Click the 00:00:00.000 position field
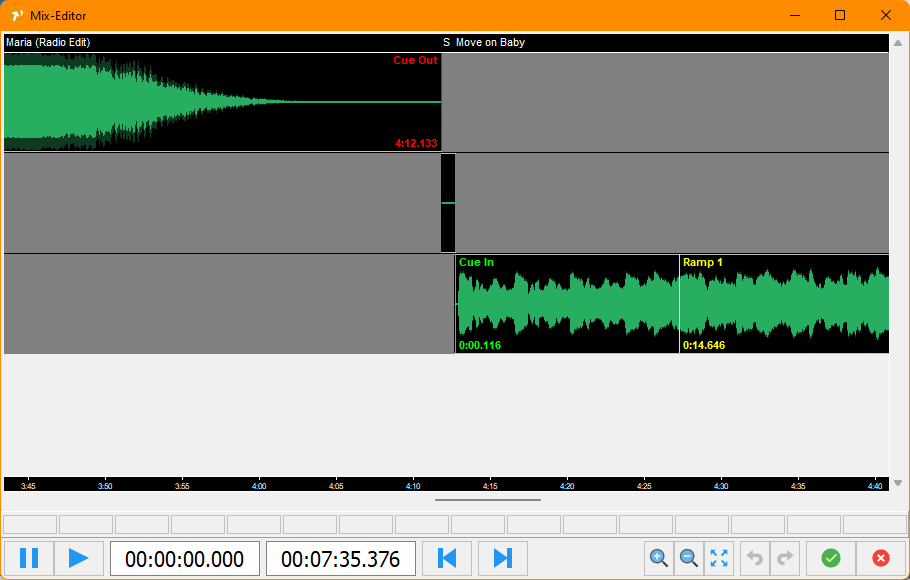Viewport: 910px width, 580px height. pos(185,559)
